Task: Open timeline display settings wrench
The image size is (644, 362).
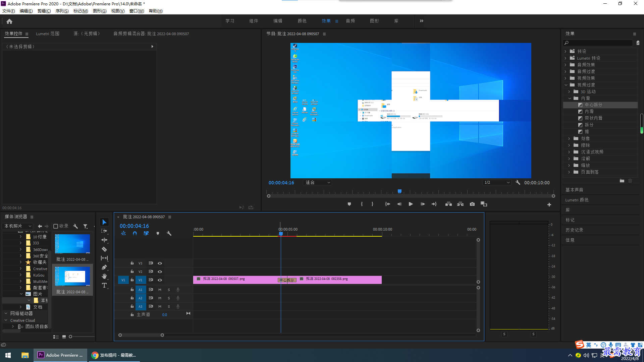Action: tap(169, 233)
